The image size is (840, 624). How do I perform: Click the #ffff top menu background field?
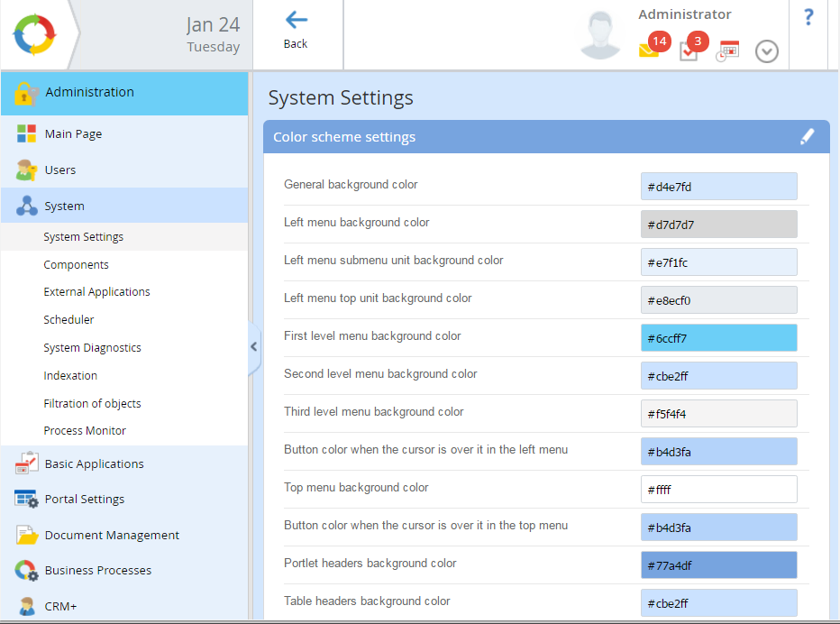(719, 490)
